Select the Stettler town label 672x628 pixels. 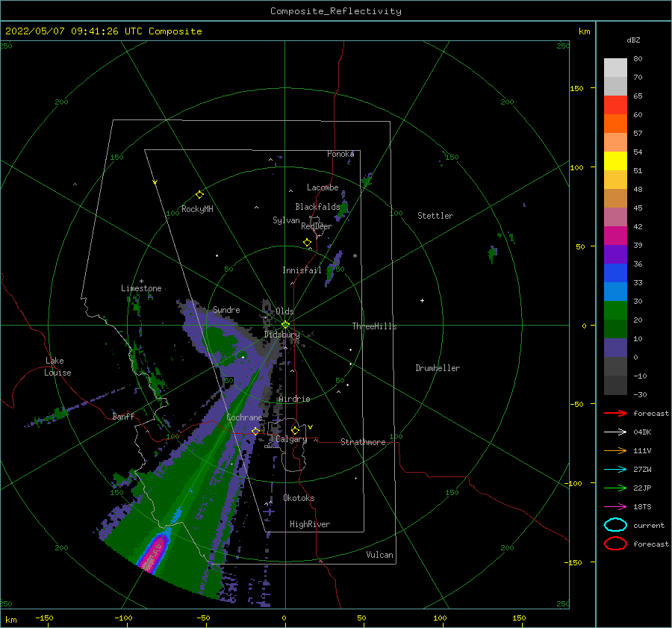tap(435, 216)
